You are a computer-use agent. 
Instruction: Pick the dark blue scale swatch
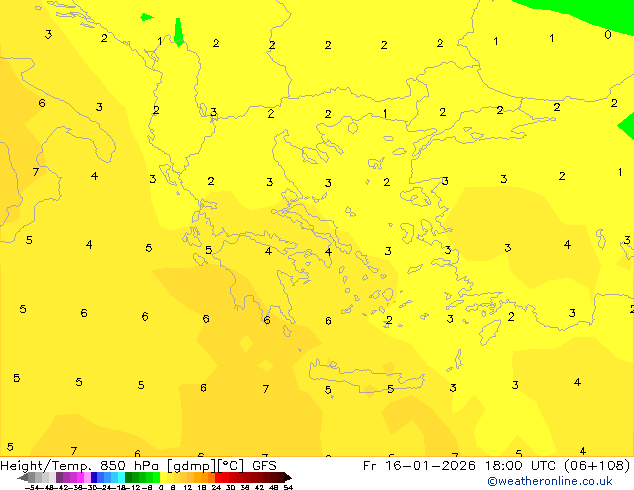tap(94, 477)
